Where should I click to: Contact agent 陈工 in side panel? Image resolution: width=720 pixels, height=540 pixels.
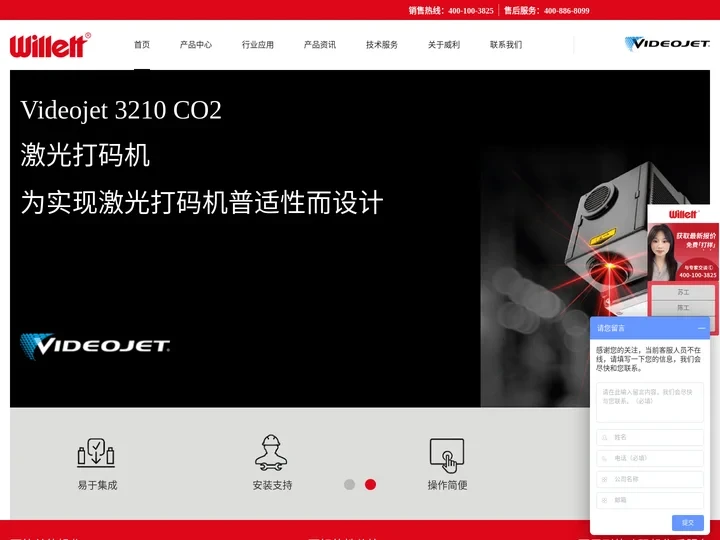683,308
